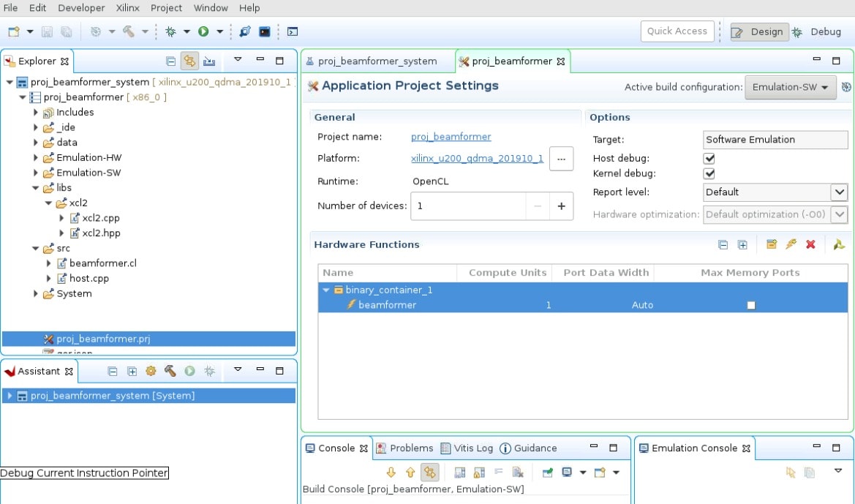Collapse binary_container_1 in Hardware Functions
The width and height of the screenshot is (855, 504).
326,290
